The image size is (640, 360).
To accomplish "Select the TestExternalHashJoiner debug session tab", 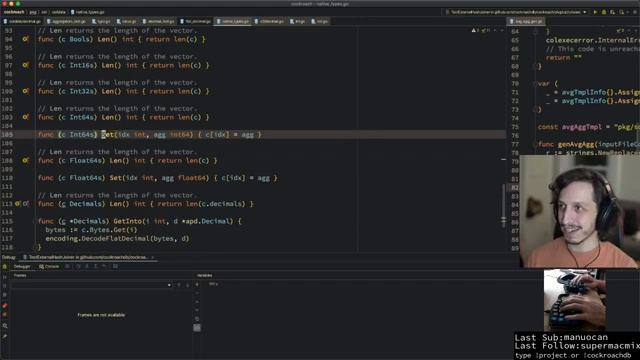I will 87,258.
